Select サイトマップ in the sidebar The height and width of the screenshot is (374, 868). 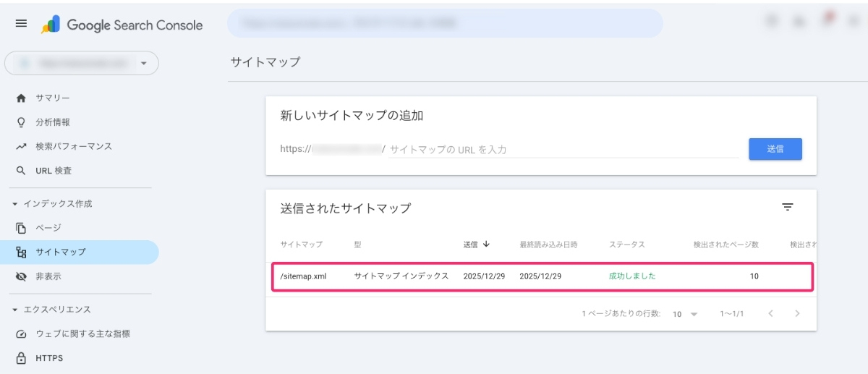click(79, 252)
